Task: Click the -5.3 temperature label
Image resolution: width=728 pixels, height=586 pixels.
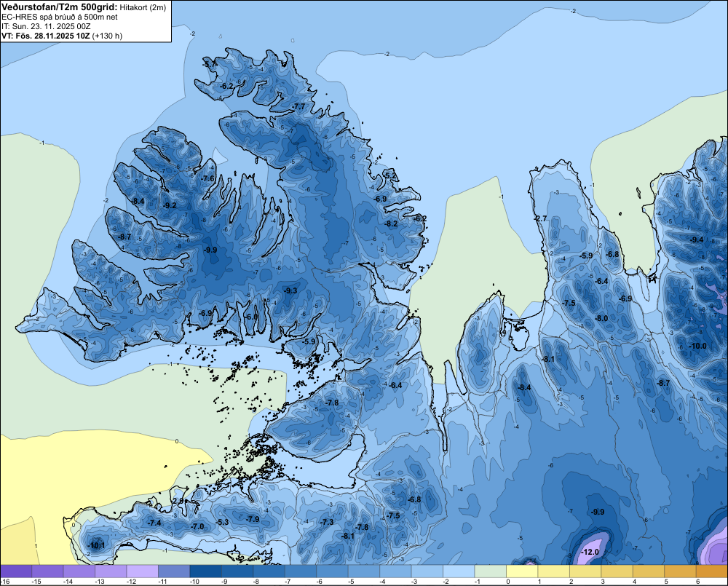Action: [x=222, y=522]
